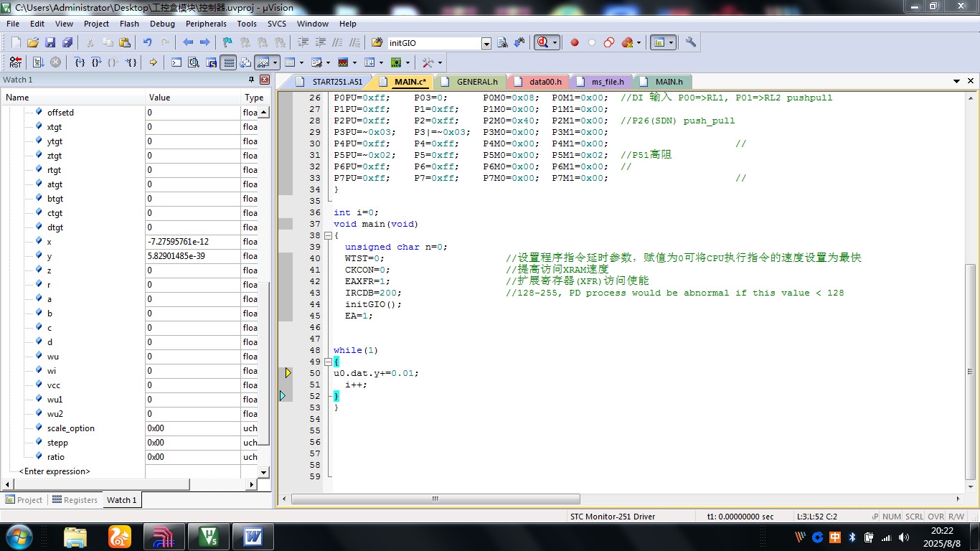
Task: Click the Run program icon
Action: pos(38,62)
